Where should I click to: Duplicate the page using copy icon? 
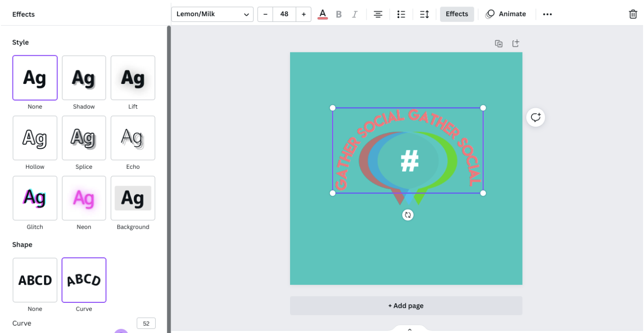pyautogui.click(x=499, y=44)
